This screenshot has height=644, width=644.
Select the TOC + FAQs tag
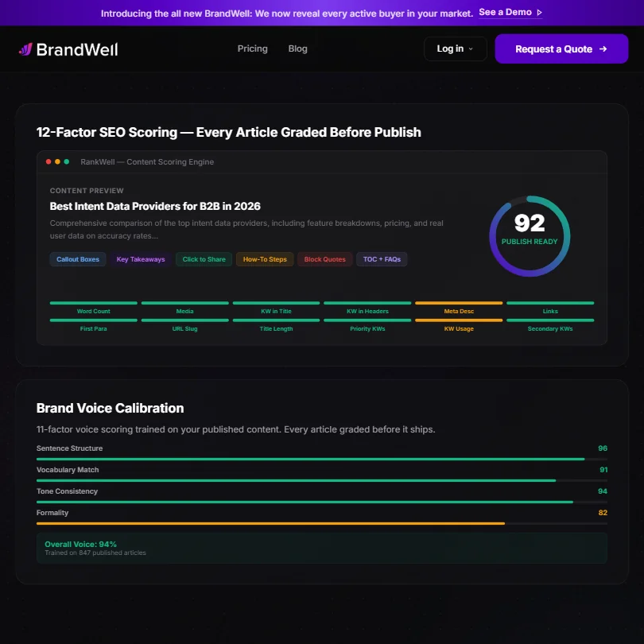click(382, 259)
